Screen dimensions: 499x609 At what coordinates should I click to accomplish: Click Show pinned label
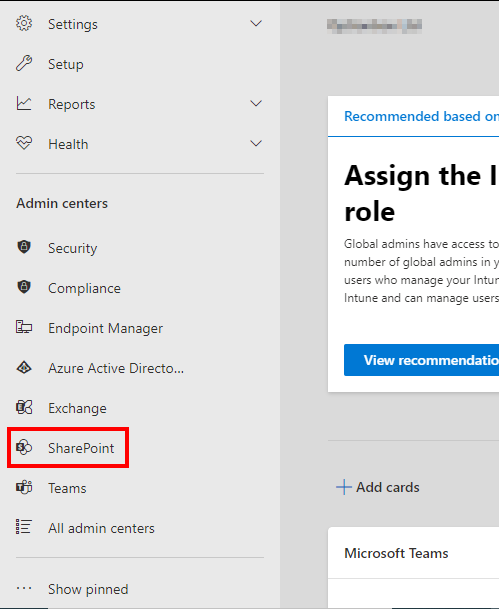coord(88,589)
